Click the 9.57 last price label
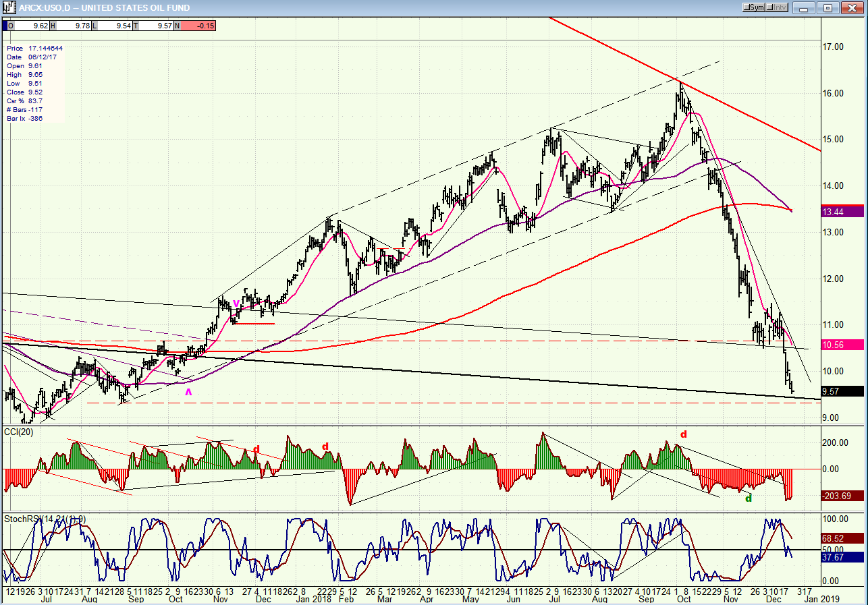868x605 pixels. tap(842, 391)
